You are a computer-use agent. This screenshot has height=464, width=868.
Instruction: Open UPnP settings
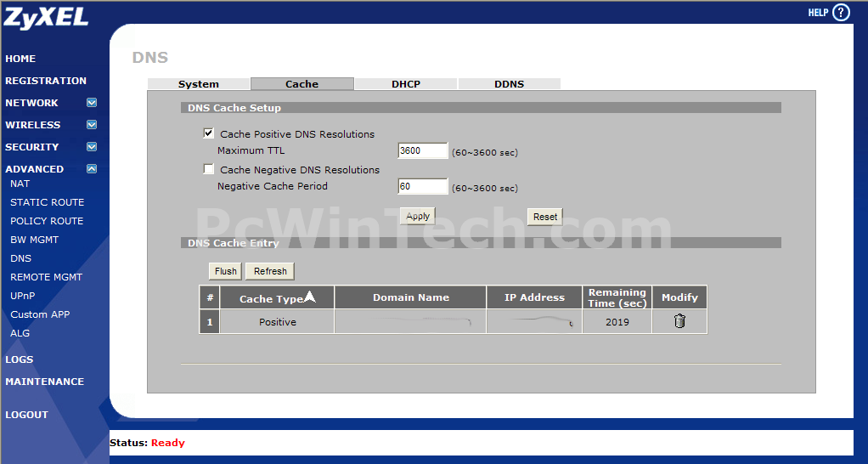coord(23,296)
